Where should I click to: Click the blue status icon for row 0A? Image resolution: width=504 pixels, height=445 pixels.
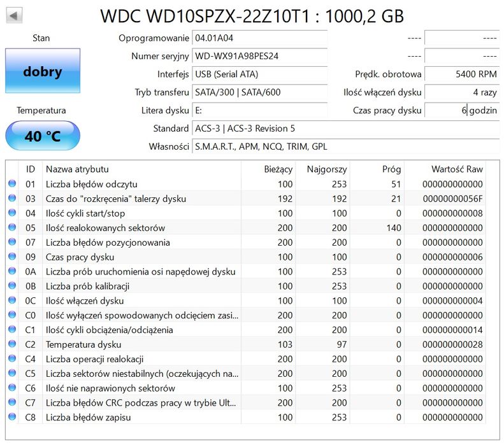click(x=12, y=271)
